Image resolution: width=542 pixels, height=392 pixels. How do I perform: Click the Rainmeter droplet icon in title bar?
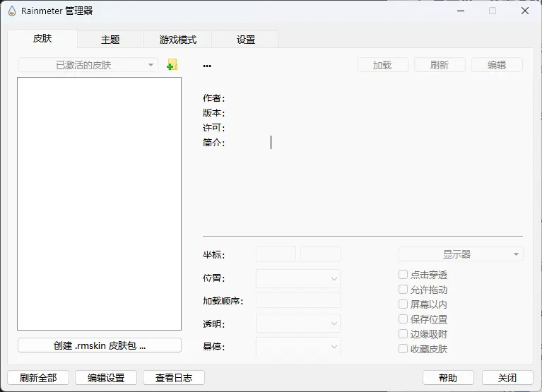pos(11,11)
